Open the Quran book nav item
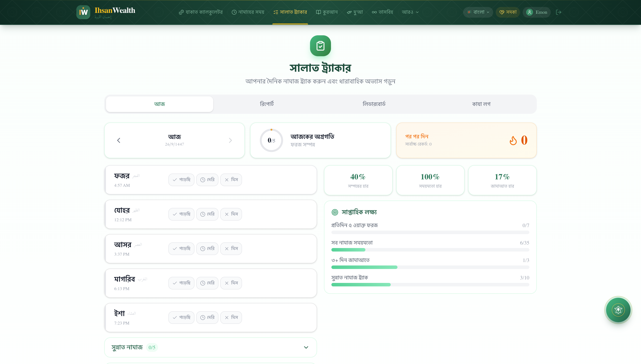Viewport: 641px width, 364px height. 327,12
